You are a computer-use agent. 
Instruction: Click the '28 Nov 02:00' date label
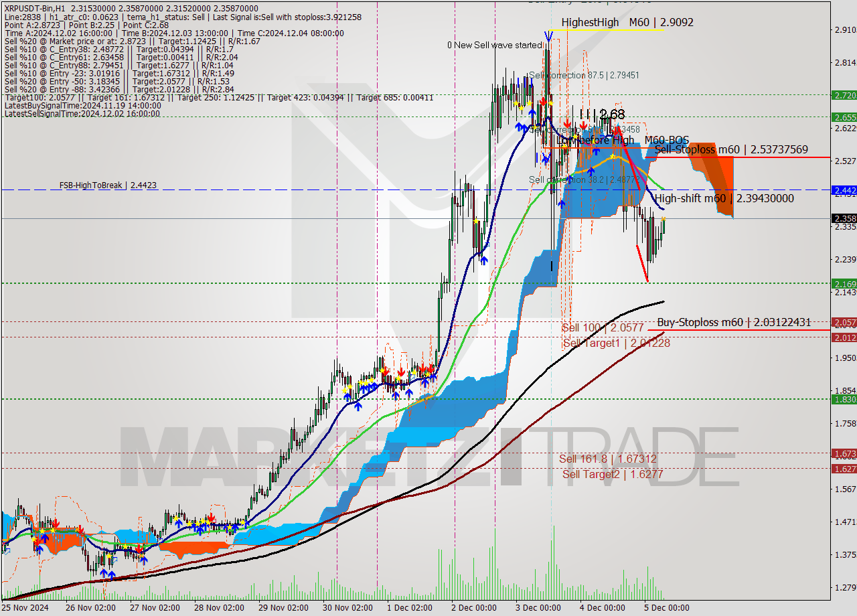click(219, 608)
